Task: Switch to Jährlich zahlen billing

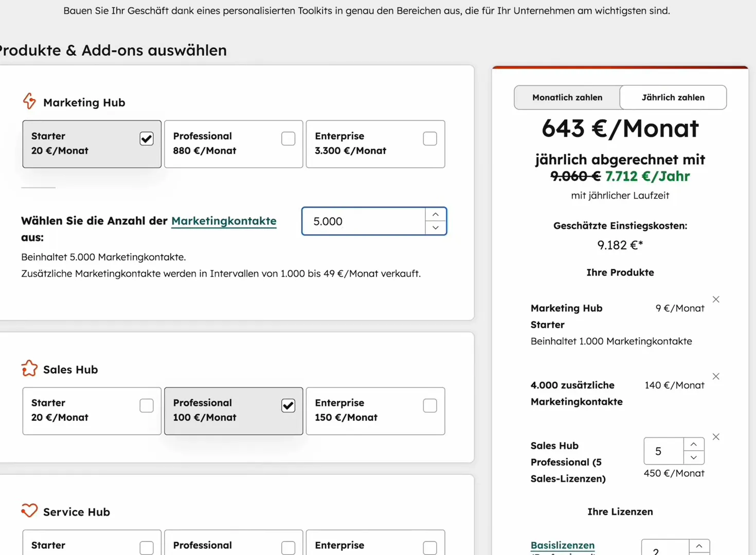Action: click(x=673, y=97)
